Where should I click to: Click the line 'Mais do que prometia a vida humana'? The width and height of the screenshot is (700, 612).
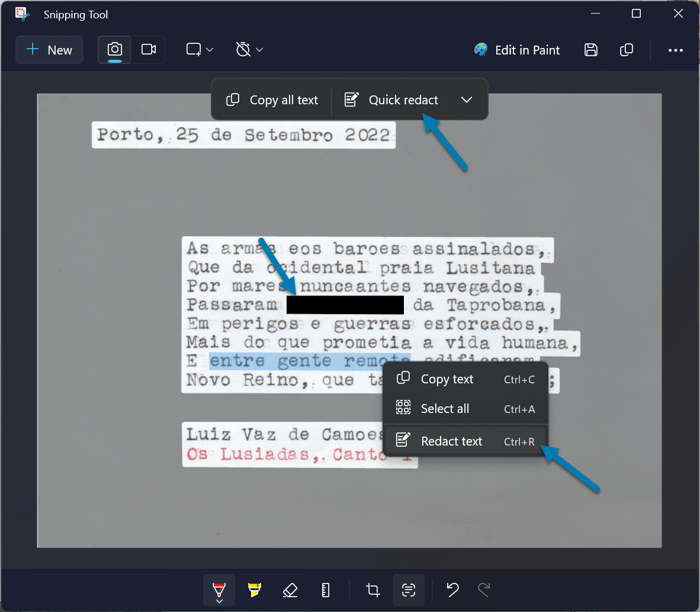pos(383,342)
